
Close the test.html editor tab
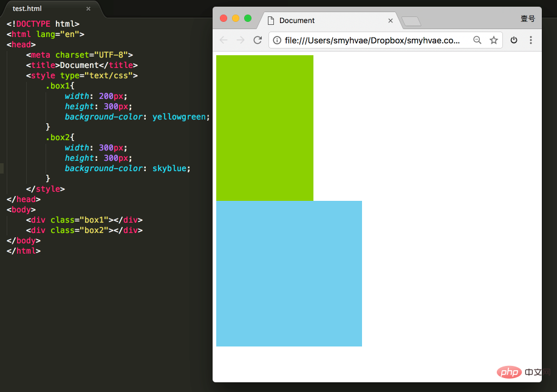pyautogui.click(x=89, y=8)
